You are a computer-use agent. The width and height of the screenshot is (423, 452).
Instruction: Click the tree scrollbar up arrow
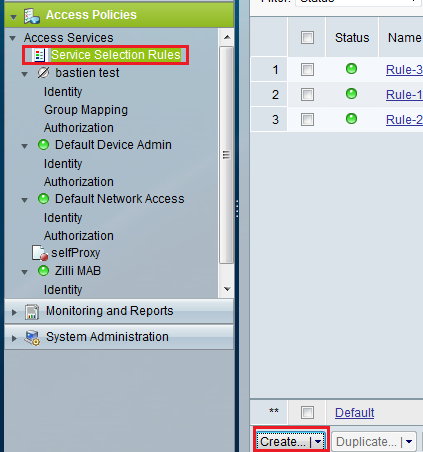(x=227, y=37)
